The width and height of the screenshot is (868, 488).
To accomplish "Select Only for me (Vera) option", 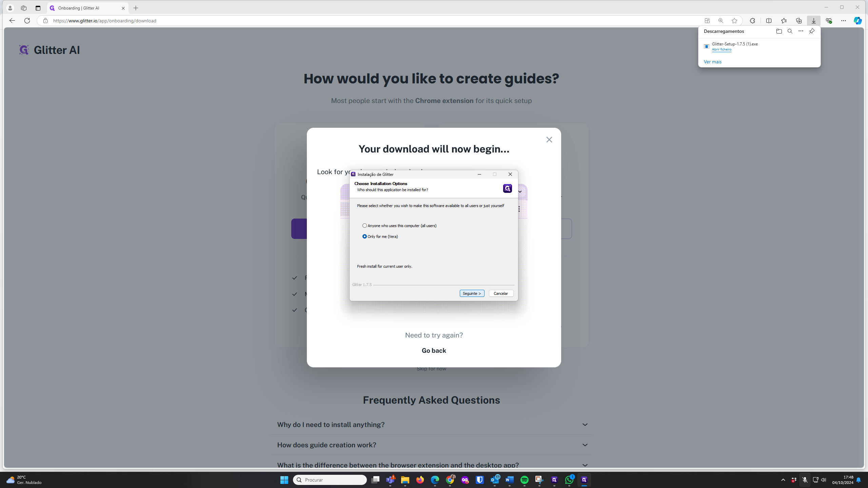I will coord(380,237).
